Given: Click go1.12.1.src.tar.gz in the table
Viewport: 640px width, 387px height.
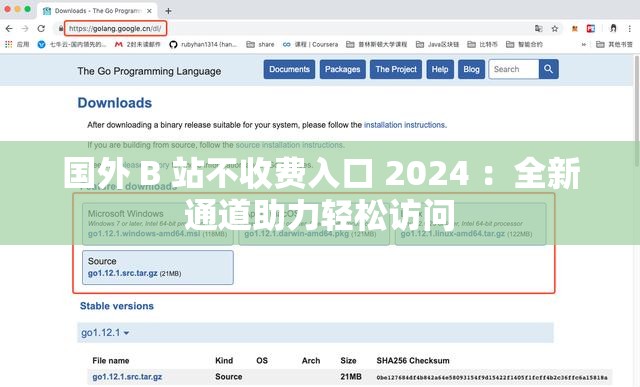Looking at the screenshot, I should 127,377.
